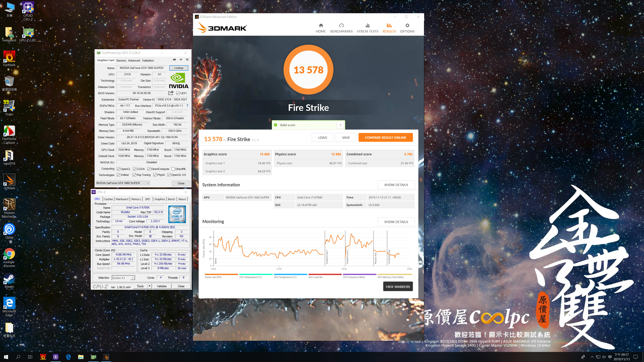Viewport: 644px width, 362px height.
Task: Click GPU-Z screenshot camera icon
Action: 174,60
